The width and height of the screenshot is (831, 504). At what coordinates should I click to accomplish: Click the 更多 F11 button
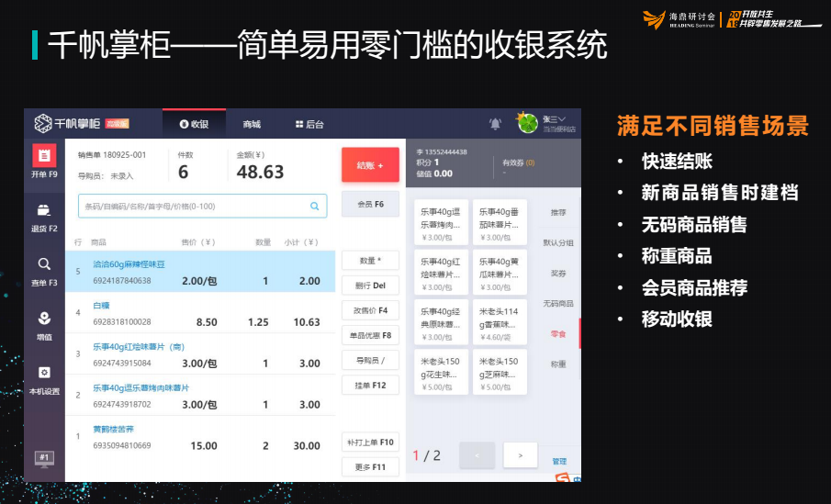370,467
